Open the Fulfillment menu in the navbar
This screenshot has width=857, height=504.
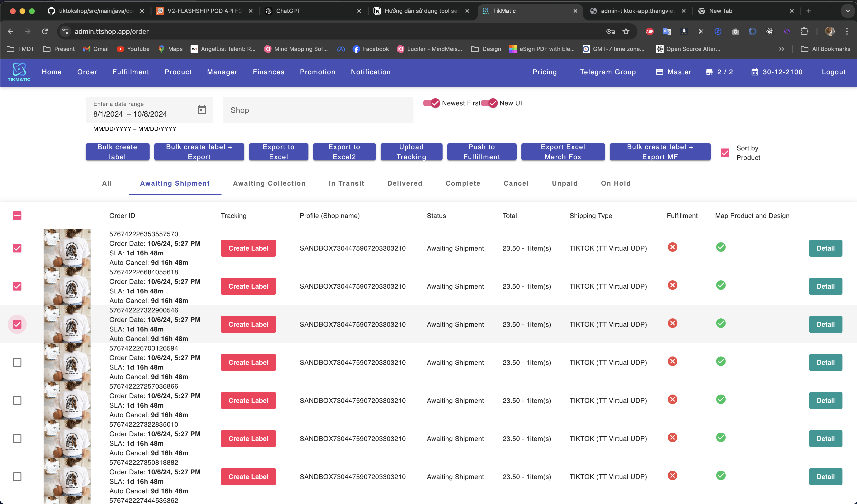tap(131, 72)
